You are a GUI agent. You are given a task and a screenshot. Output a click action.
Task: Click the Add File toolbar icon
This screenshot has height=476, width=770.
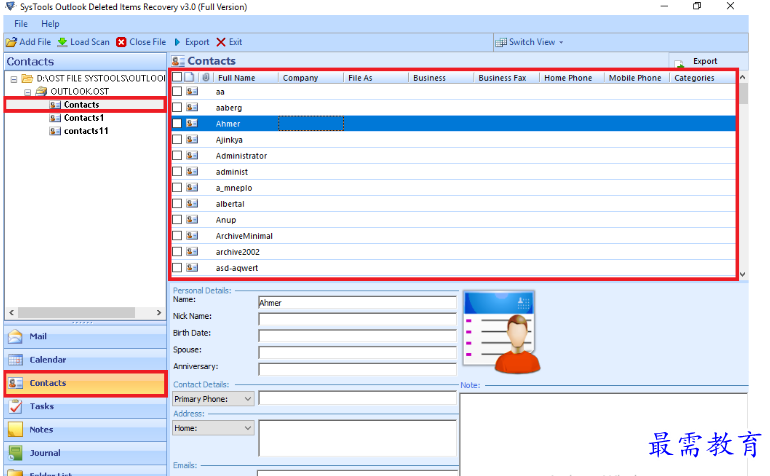[11, 42]
